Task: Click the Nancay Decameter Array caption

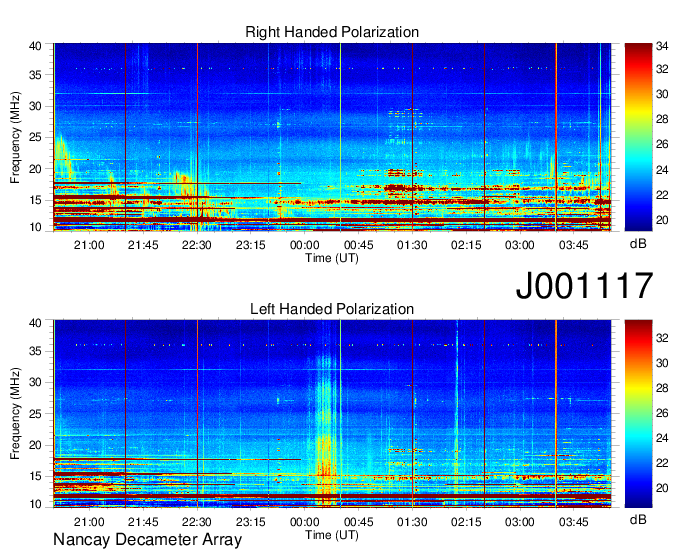Action: pos(147,539)
